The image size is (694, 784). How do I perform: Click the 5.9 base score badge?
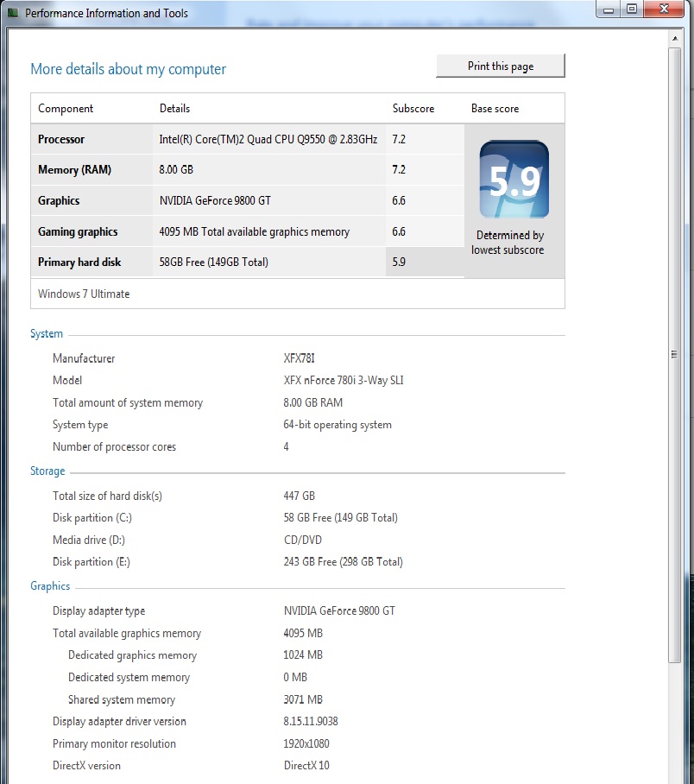(x=514, y=180)
